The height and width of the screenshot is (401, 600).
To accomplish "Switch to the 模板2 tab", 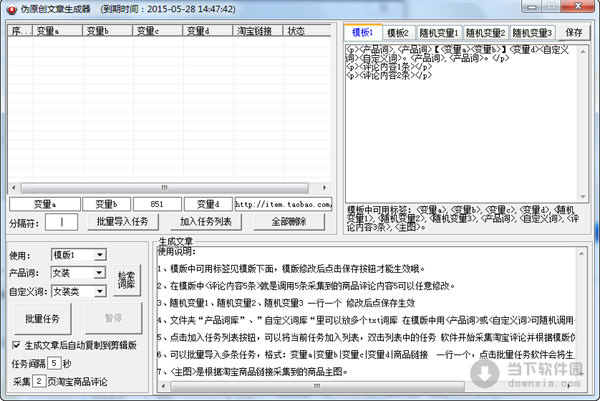I will click(x=398, y=33).
